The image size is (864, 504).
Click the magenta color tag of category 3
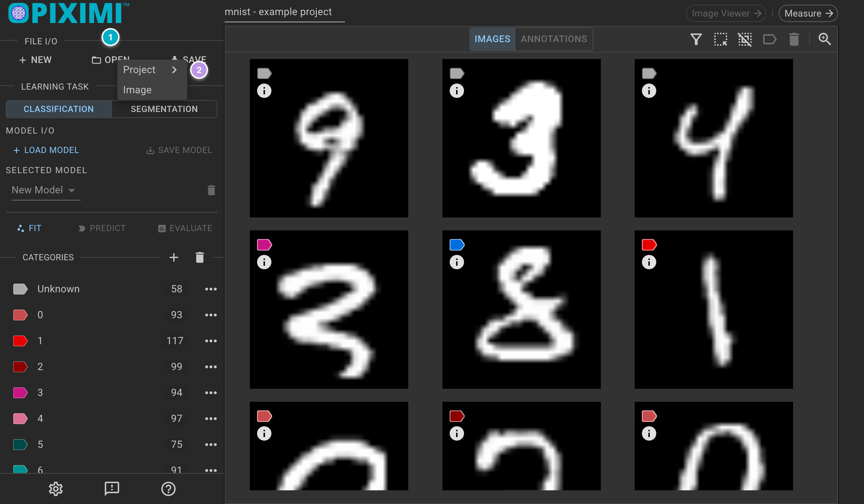(20, 393)
